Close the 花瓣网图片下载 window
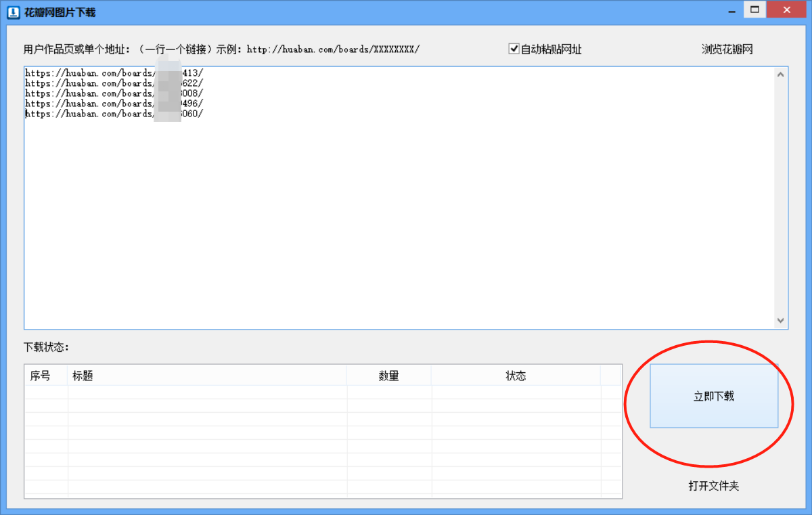The height and width of the screenshot is (515, 812). 786,9
